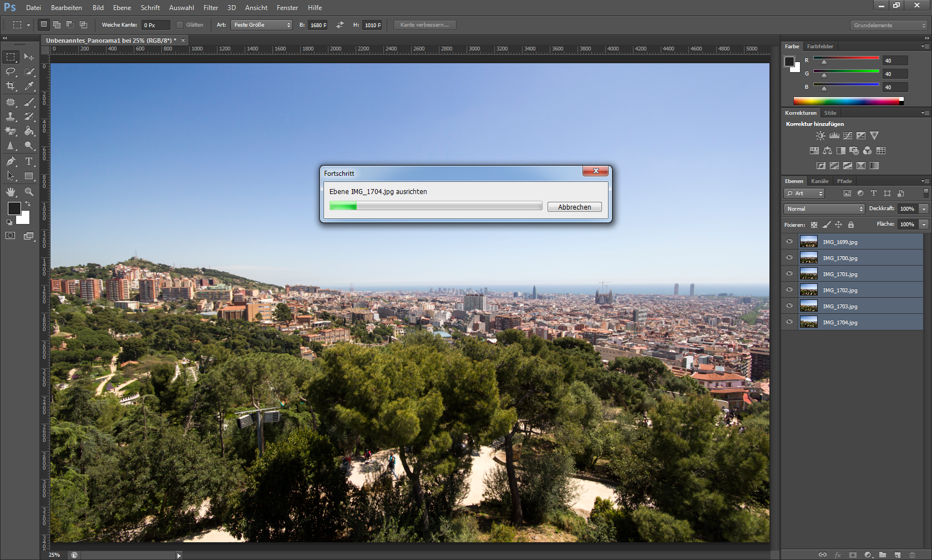
Task: Activate the Hand tool
Action: pyautogui.click(x=11, y=192)
